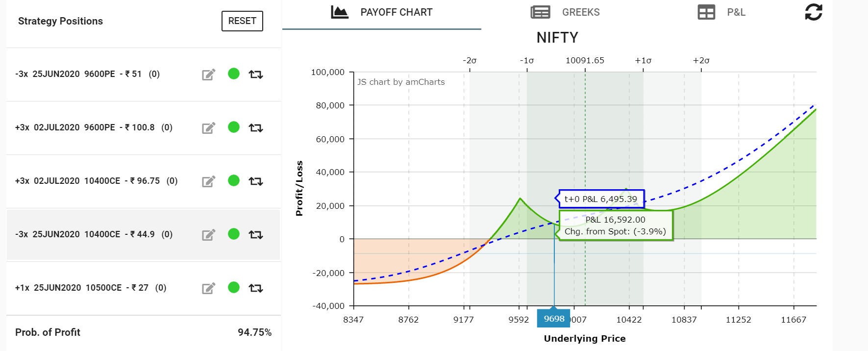Toggle green dot for 25JUN2020 9600PE

coord(234,74)
